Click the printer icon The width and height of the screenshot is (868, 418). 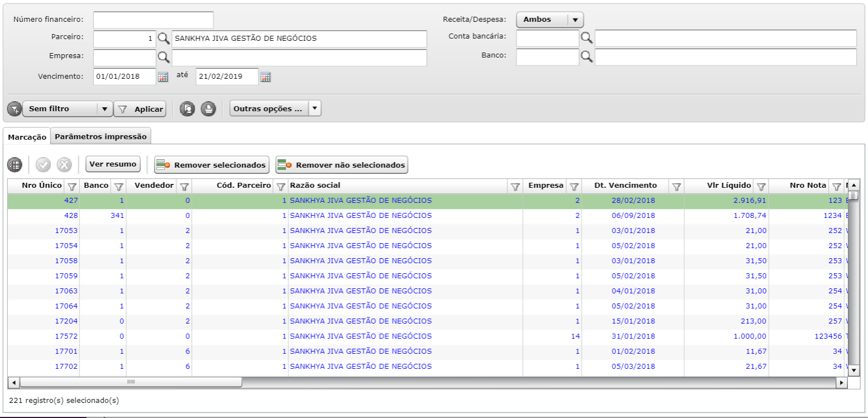point(208,109)
